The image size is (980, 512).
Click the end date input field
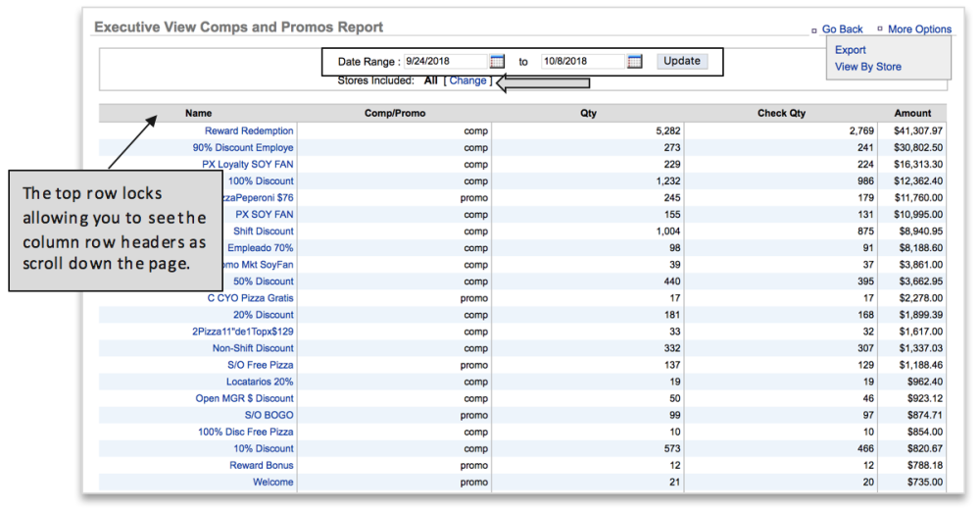[x=582, y=62]
